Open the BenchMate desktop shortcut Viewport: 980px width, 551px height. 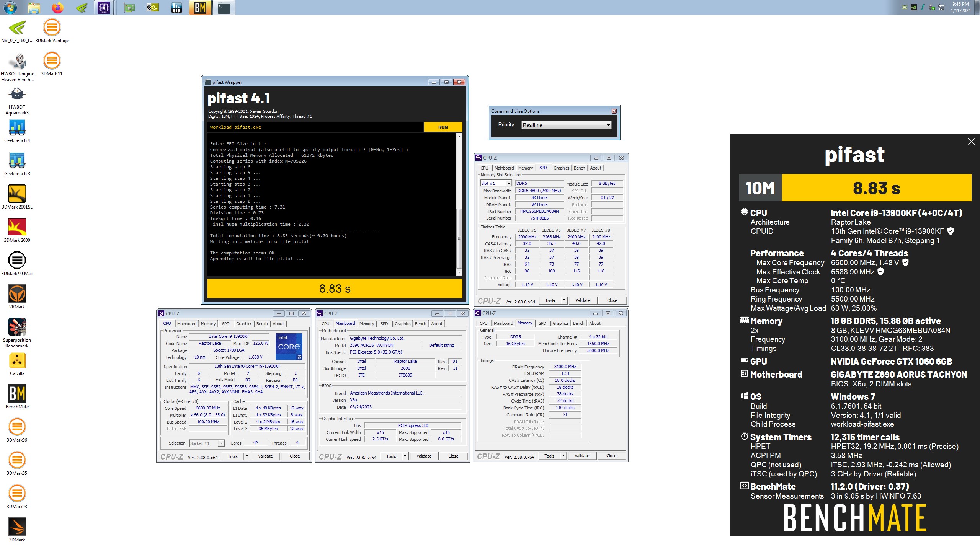click(x=17, y=397)
